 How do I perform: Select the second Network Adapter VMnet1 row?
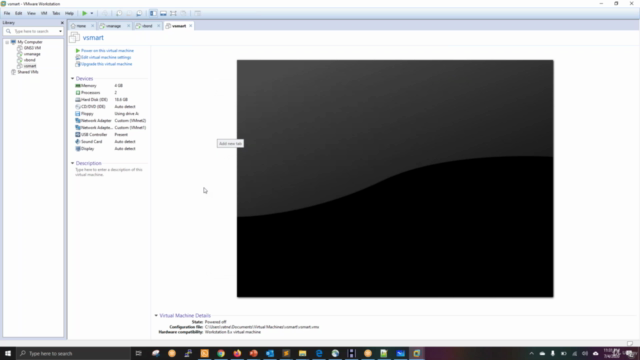point(110,128)
